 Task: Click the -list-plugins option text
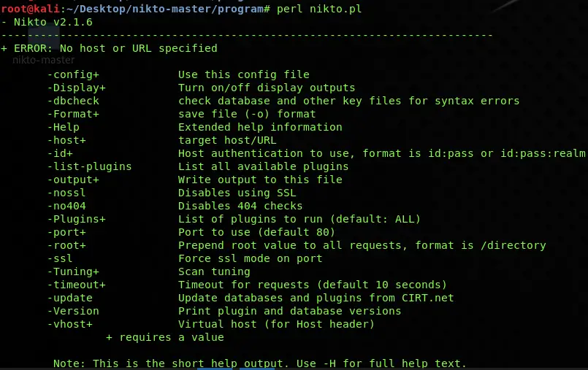point(90,166)
